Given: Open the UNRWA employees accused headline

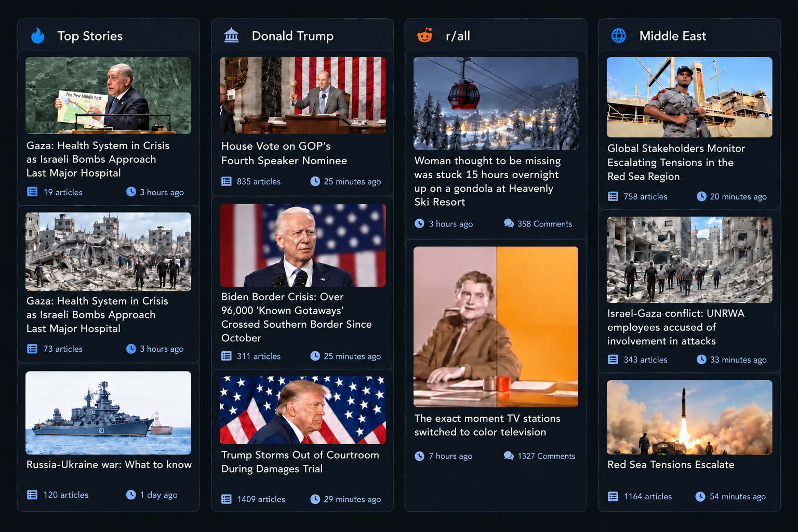Looking at the screenshot, I should coord(676,327).
